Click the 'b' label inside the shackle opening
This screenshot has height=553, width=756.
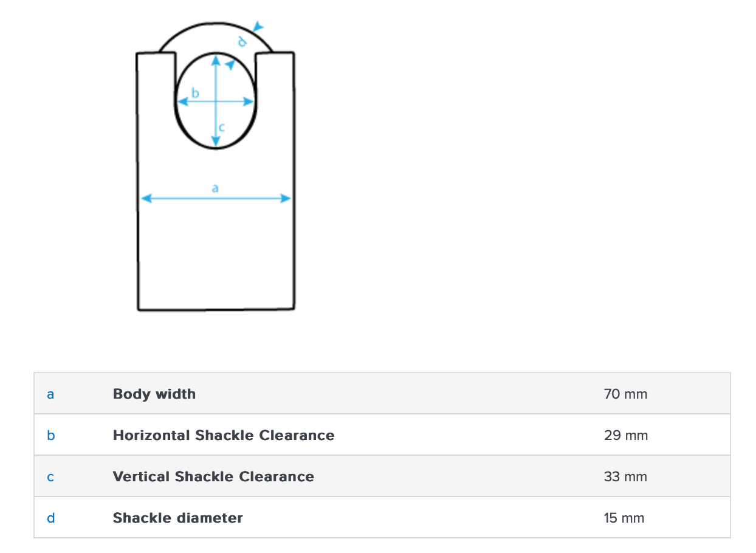195,93
